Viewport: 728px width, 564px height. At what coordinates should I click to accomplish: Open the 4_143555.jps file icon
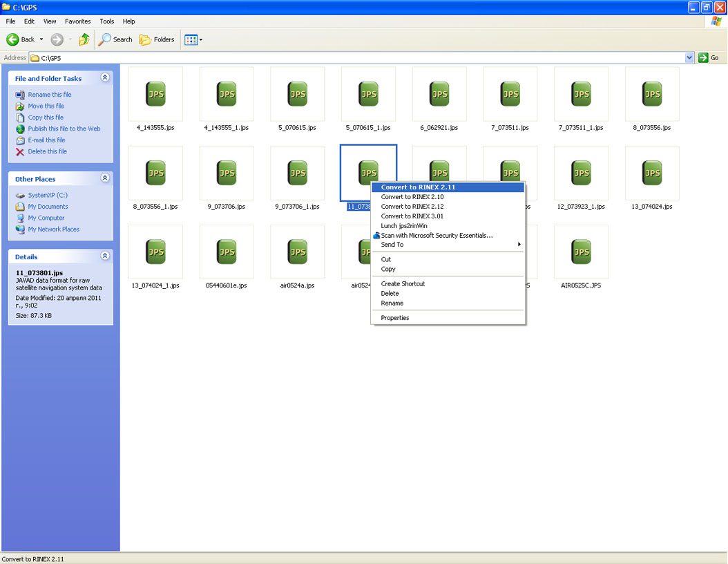(x=156, y=94)
